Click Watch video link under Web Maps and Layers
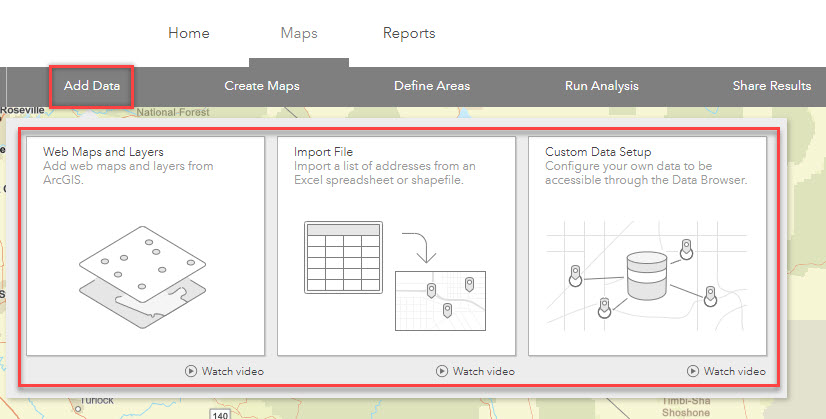The width and height of the screenshot is (826, 419). point(232,371)
